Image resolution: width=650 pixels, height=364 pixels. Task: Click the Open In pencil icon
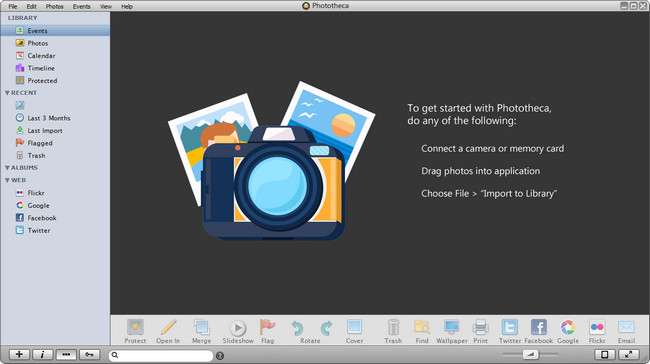click(168, 327)
